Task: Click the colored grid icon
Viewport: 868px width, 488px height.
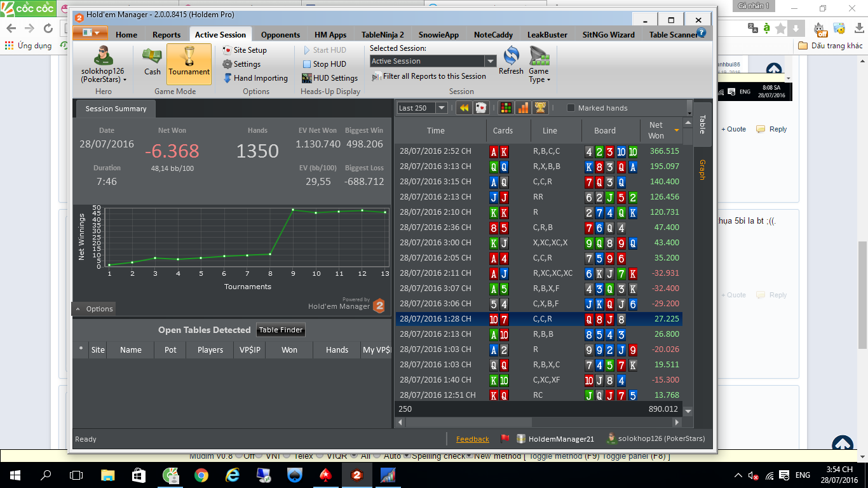Action: click(506, 108)
